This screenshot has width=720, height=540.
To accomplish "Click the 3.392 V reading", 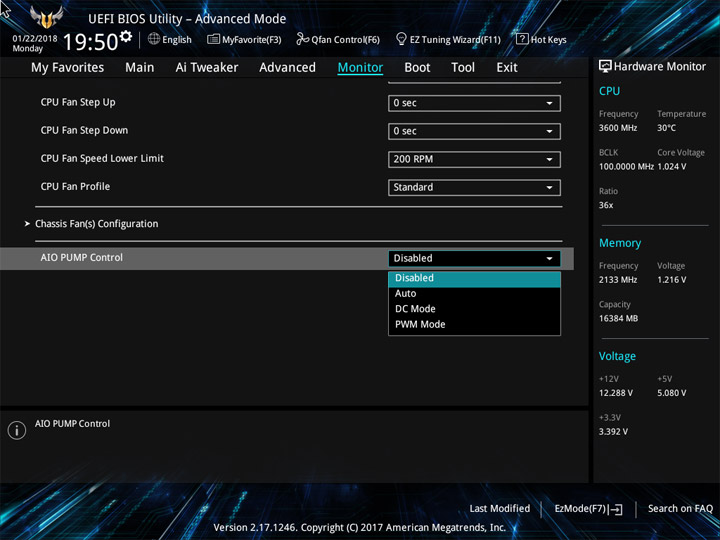I will 613,432.
